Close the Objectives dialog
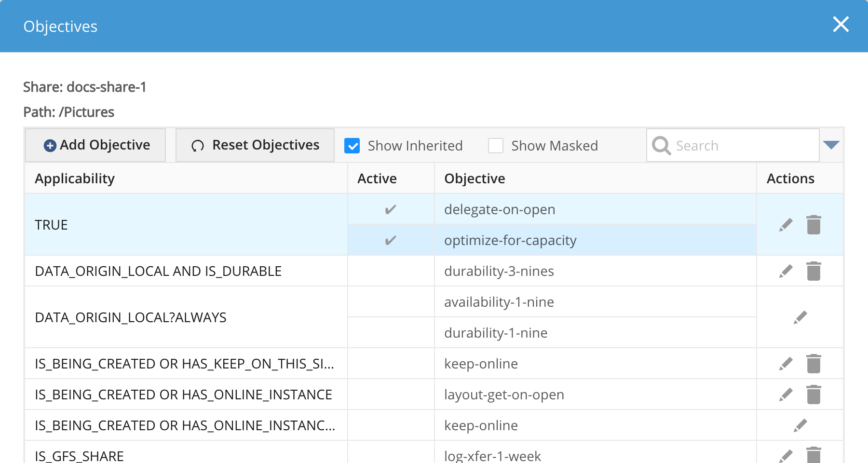 (x=841, y=24)
